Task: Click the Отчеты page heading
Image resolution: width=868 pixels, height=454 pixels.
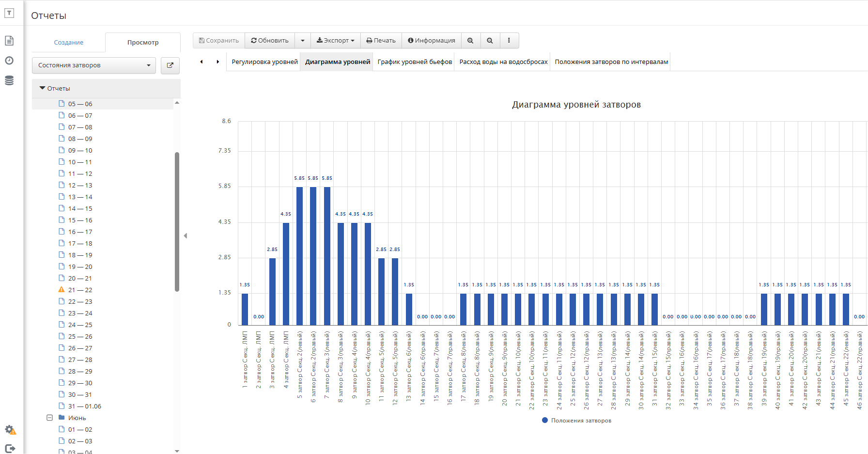Action: click(48, 16)
